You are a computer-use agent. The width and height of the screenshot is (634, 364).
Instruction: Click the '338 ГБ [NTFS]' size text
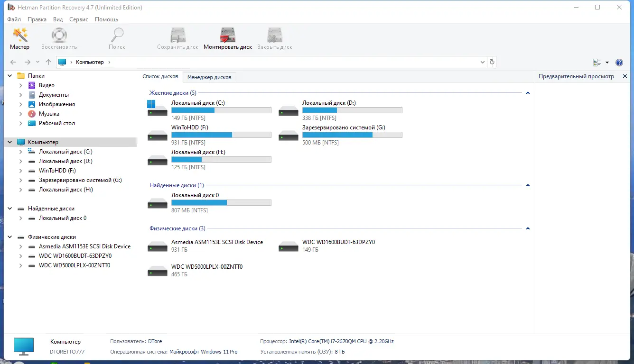pos(319,118)
